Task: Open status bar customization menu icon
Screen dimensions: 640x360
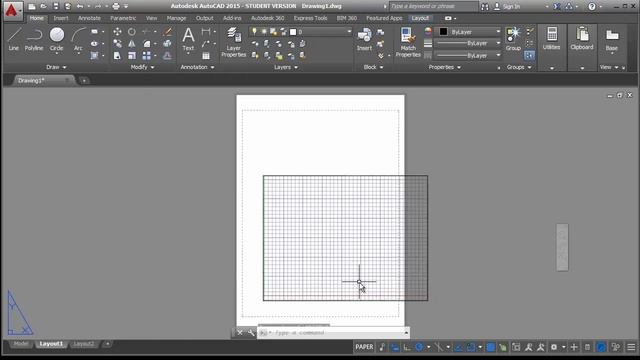Action: 631,347
